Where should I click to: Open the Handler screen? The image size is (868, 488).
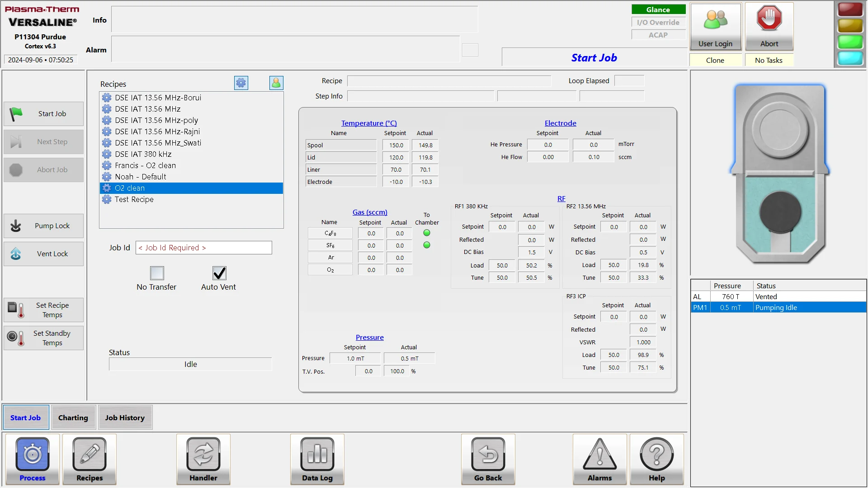[x=203, y=459]
